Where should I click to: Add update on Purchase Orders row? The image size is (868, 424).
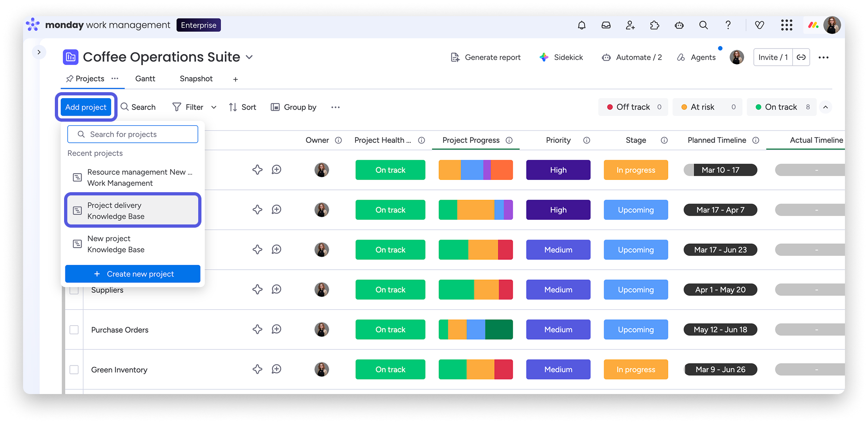point(277,330)
